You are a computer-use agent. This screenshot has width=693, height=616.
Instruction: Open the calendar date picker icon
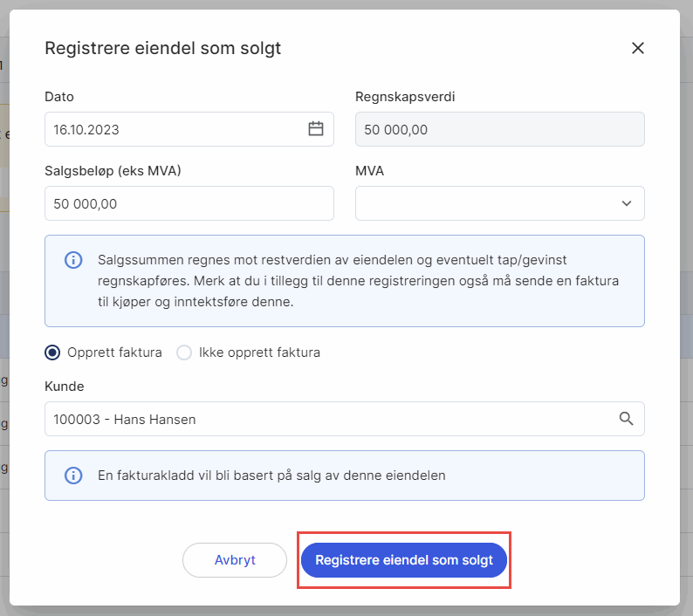point(316,129)
